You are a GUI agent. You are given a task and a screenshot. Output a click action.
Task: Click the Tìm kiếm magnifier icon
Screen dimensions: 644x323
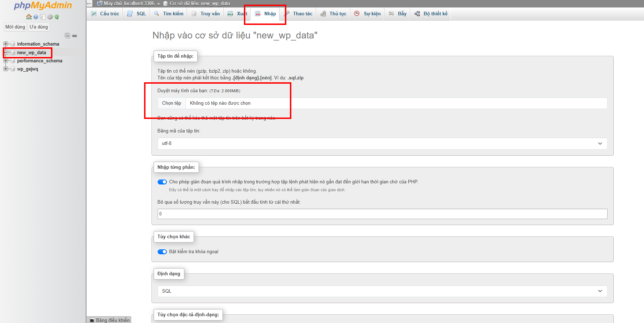157,14
